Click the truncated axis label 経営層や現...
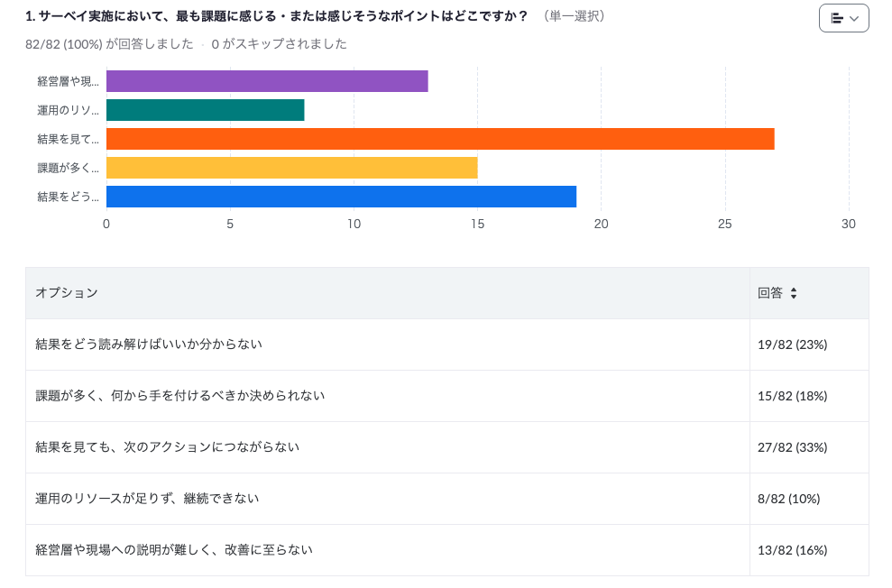The height and width of the screenshot is (588, 892). tap(68, 81)
